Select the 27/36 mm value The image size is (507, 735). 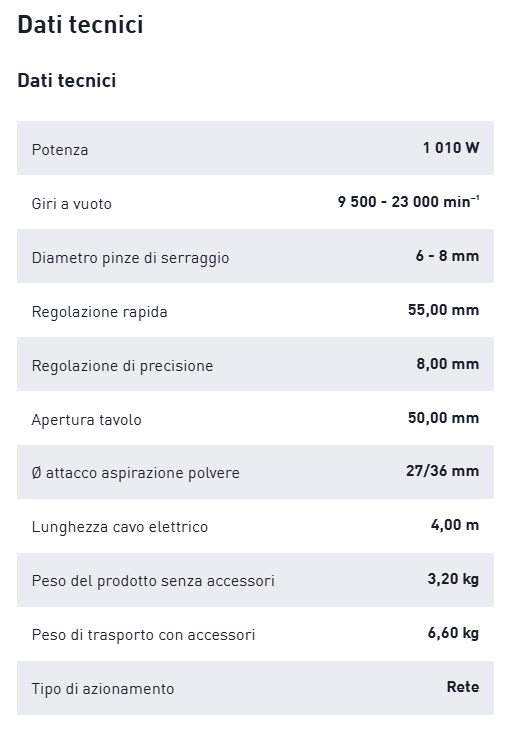point(442,471)
